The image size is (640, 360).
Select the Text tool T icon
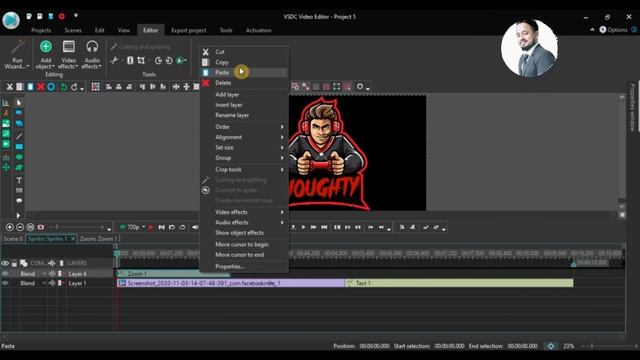click(x=19, y=180)
